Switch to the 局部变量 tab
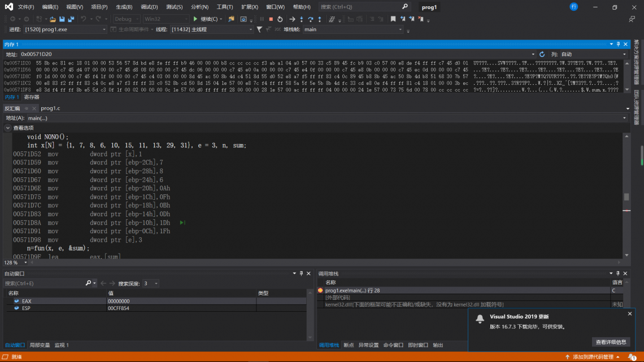644x362 pixels. pos(40,345)
